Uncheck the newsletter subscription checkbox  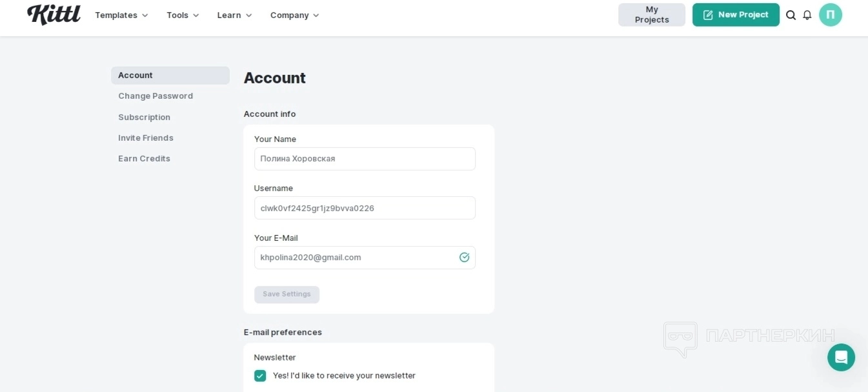(260, 376)
